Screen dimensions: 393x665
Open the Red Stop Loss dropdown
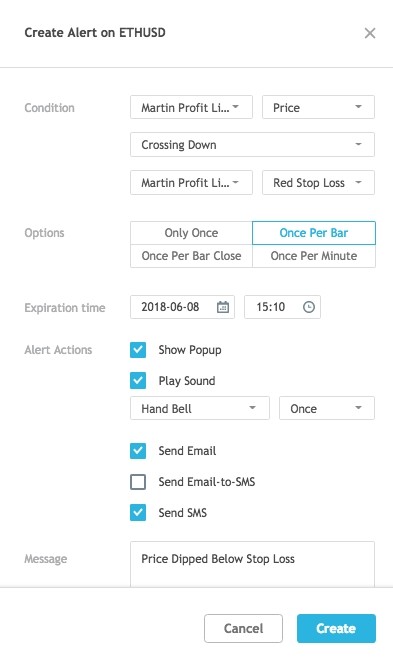[318, 183]
